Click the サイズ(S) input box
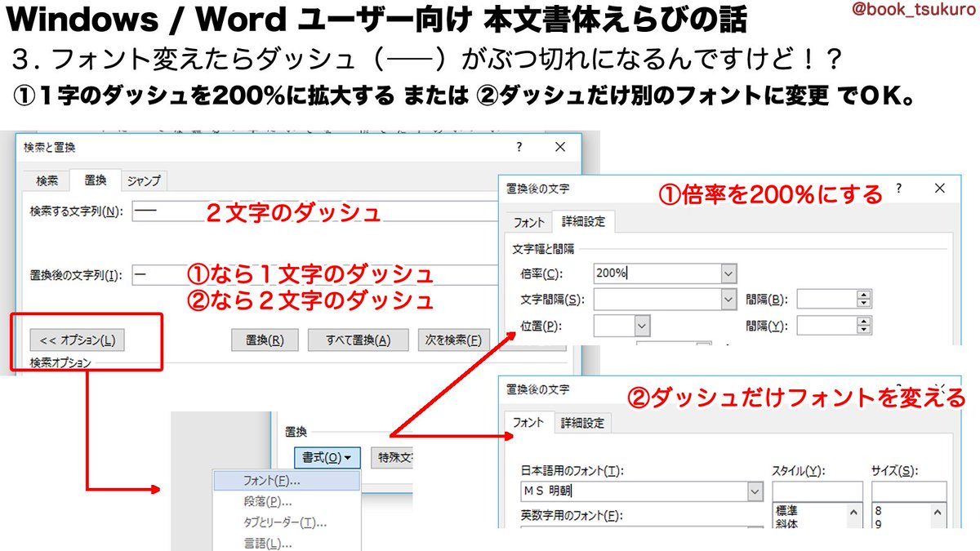Screen dimensions: 980x551 [909, 491]
